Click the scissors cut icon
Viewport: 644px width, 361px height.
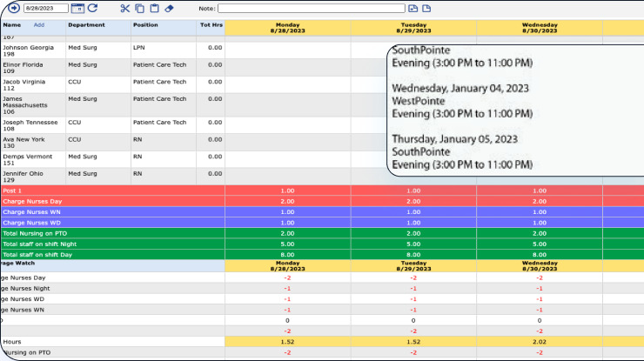click(124, 8)
